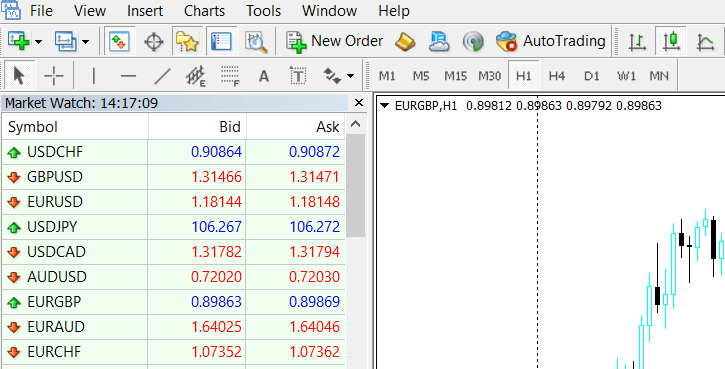Open the Tools menu
Screen dimensions: 725x369
pos(264,11)
